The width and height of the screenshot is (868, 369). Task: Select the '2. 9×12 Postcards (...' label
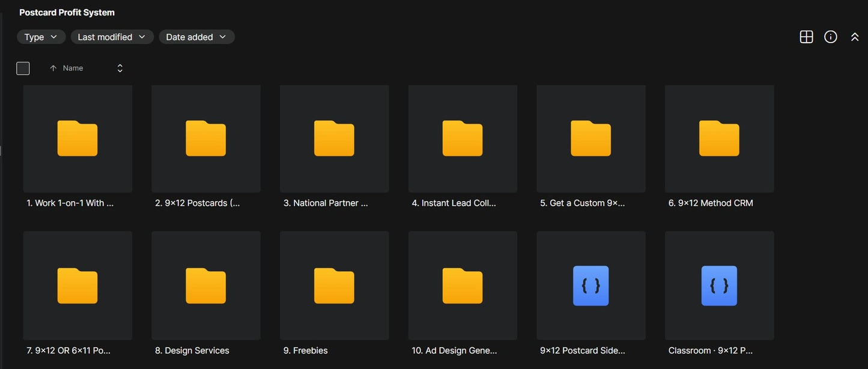198,203
